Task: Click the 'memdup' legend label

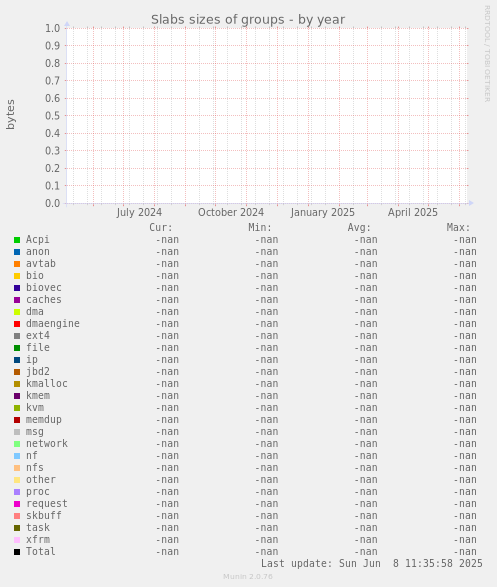Action: 43,419
